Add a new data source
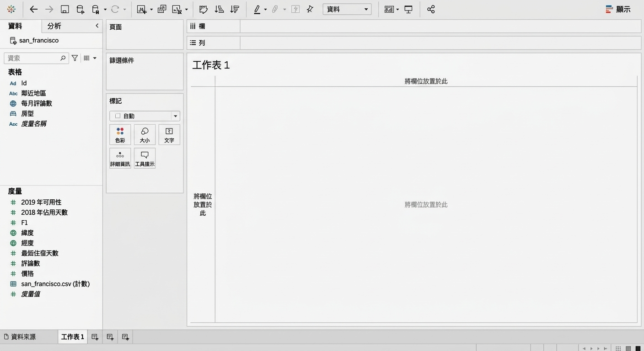The width and height of the screenshot is (644, 351). tap(80, 9)
